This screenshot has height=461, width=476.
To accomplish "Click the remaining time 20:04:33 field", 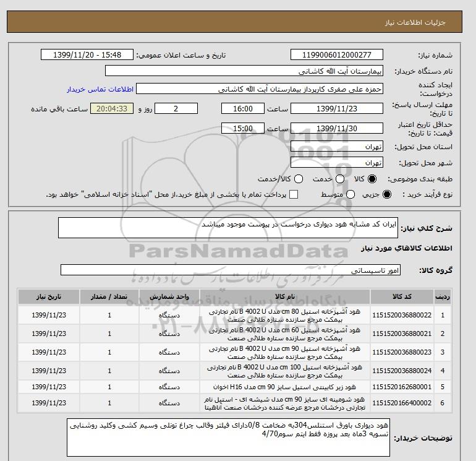I will (112, 108).
